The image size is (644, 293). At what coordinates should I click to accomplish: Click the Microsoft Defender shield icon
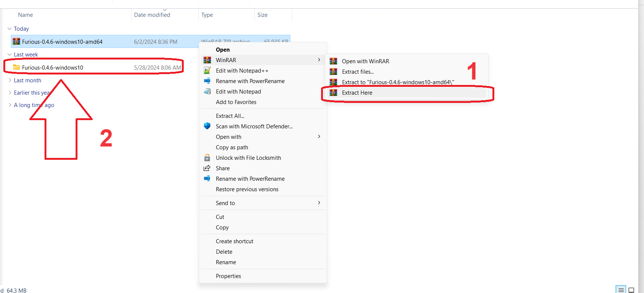(207, 126)
